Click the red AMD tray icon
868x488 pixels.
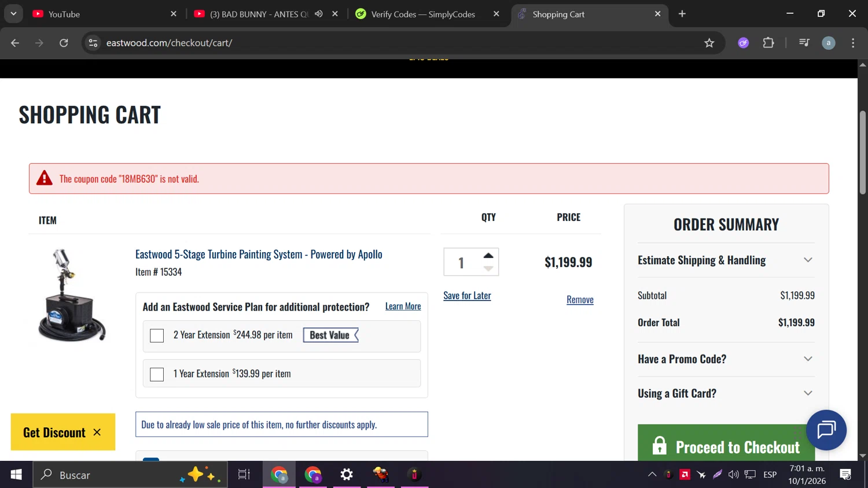click(685, 475)
